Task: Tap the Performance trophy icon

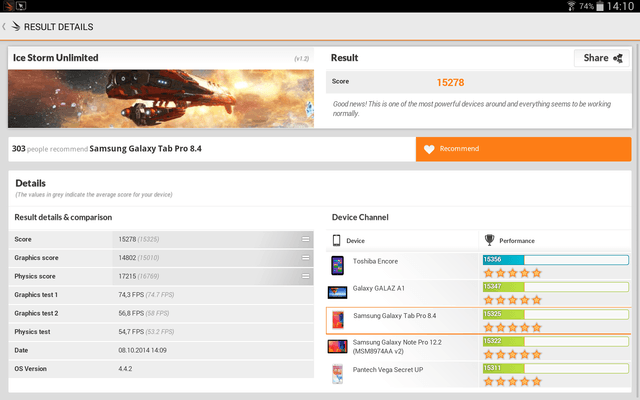Action: 489,240
